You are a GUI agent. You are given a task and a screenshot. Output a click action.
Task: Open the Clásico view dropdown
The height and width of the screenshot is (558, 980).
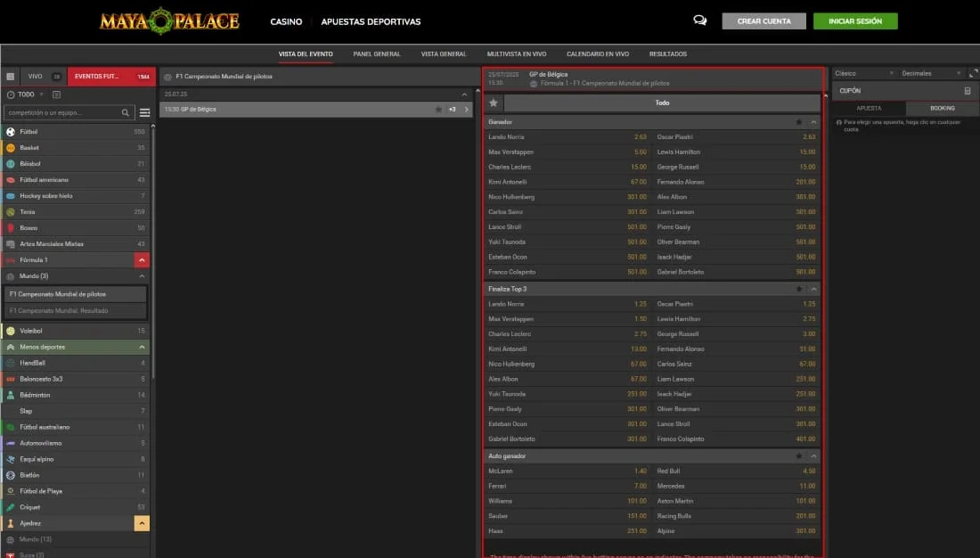coord(863,73)
